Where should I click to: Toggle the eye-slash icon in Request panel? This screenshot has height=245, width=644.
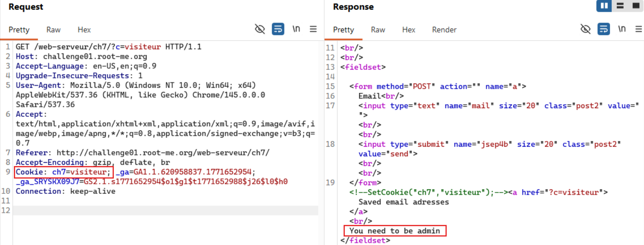point(260,29)
